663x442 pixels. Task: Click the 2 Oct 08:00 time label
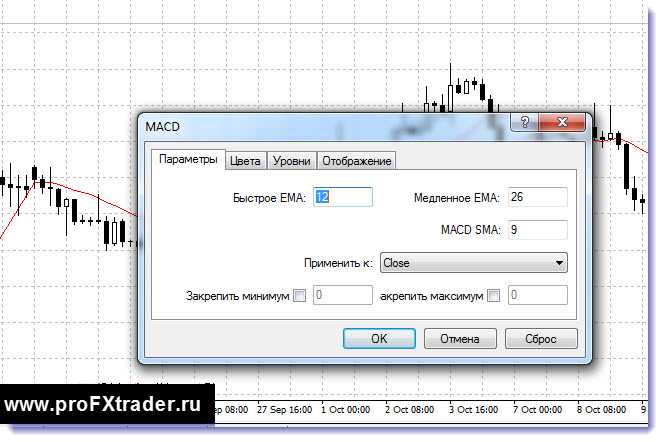pos(409,409)
